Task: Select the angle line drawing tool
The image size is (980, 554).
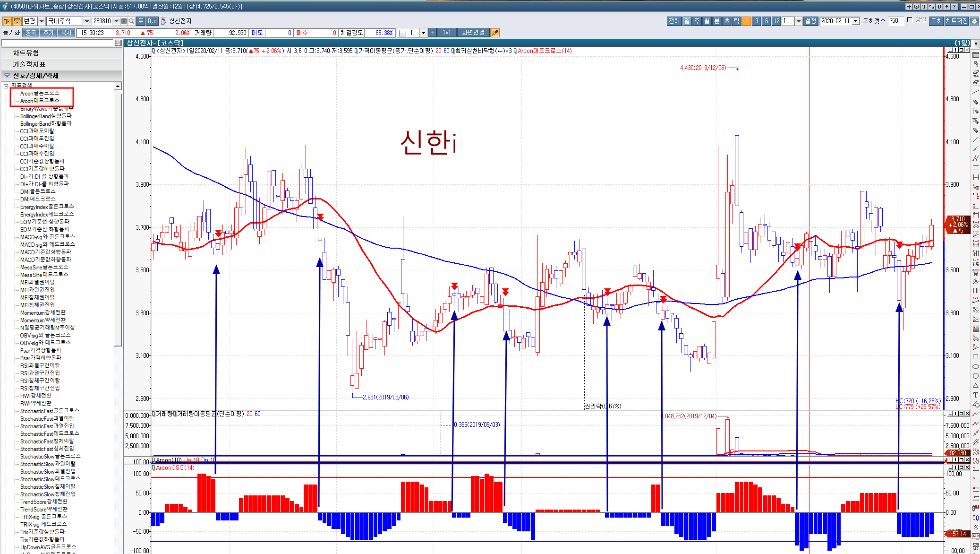Action: pyautogui.click(x=976, y=149)
